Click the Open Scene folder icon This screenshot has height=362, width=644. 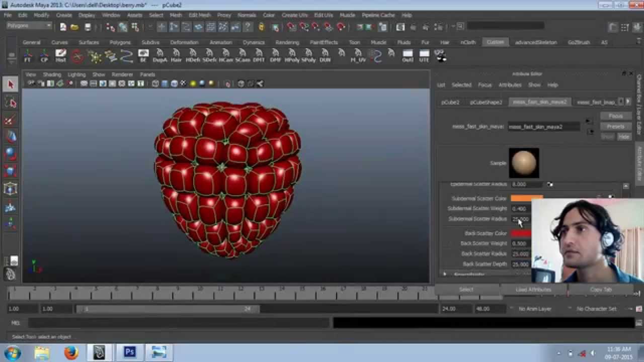pyautogui.click(x=74, y=27)
